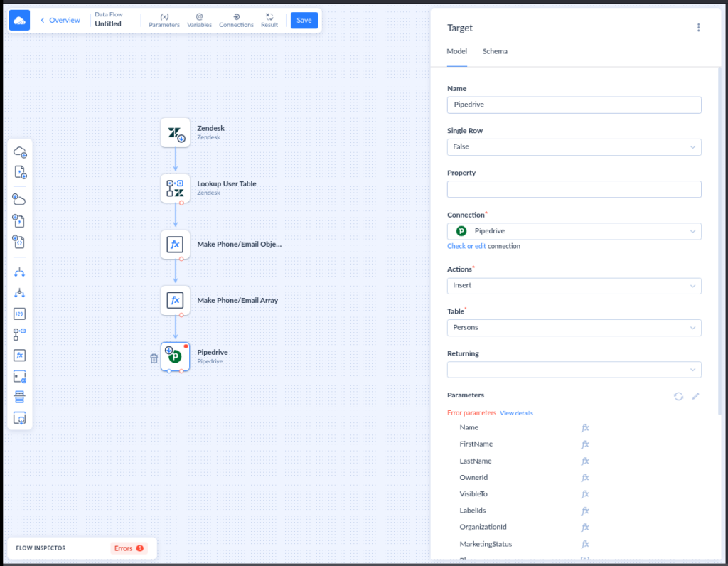Open the Single Row dropdown
728x566 pixels.
point(574,147)
